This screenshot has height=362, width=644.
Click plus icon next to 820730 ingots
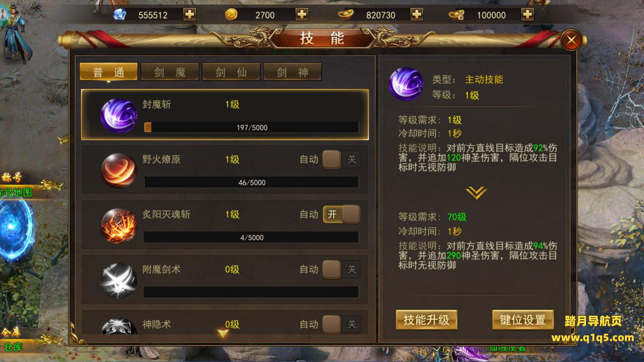pyautogui.click(x=417, y=14)
